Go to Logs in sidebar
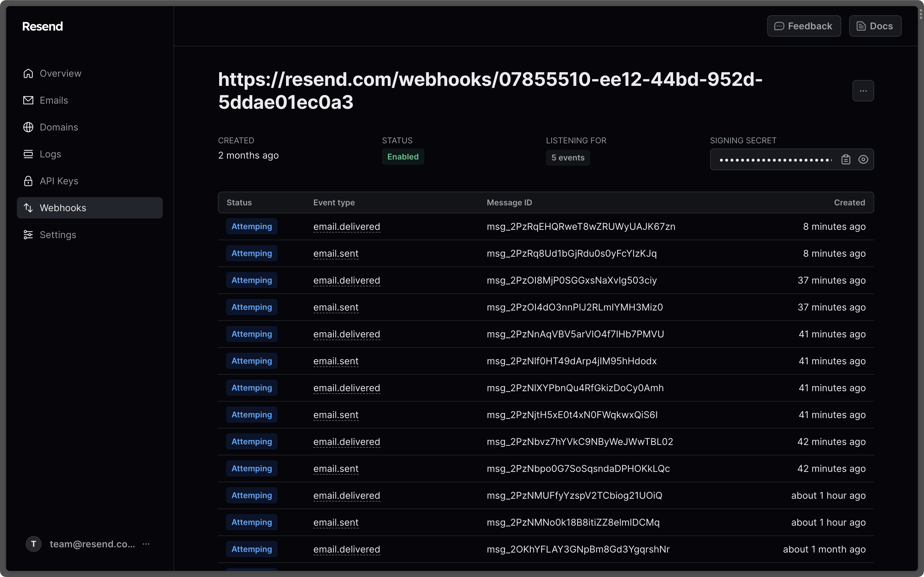The width and height of the screenshot is (924, 577). [x=50, y=154]
